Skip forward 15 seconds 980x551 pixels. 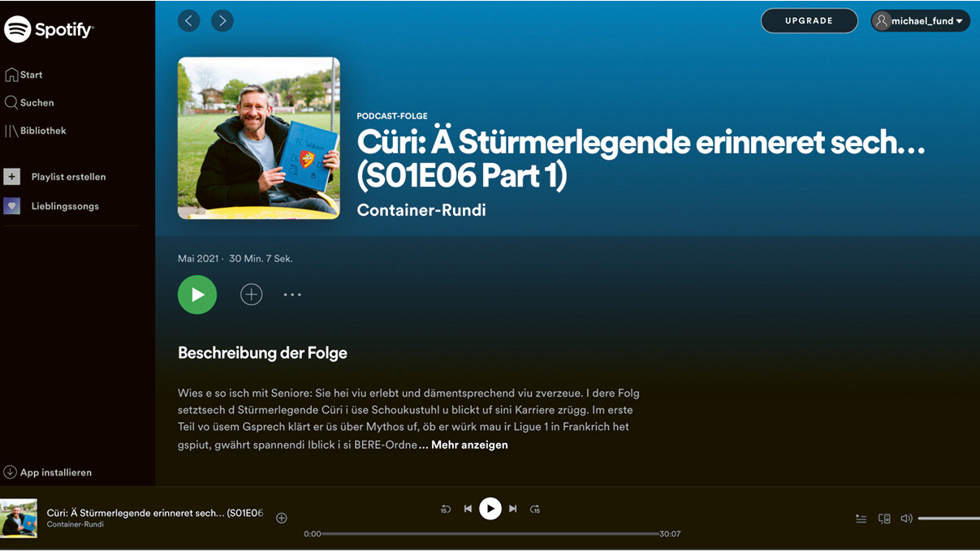pyautogui.click(x=535, y=509)
